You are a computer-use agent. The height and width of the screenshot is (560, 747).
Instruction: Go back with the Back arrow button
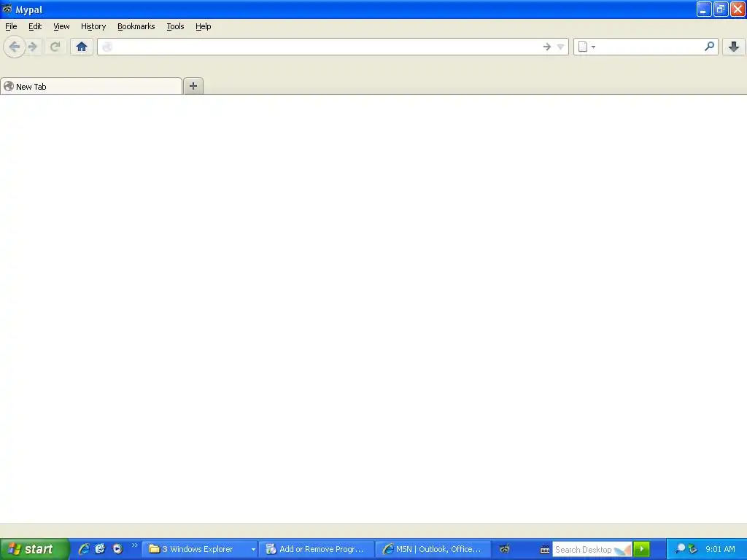[x=15, y=47]
